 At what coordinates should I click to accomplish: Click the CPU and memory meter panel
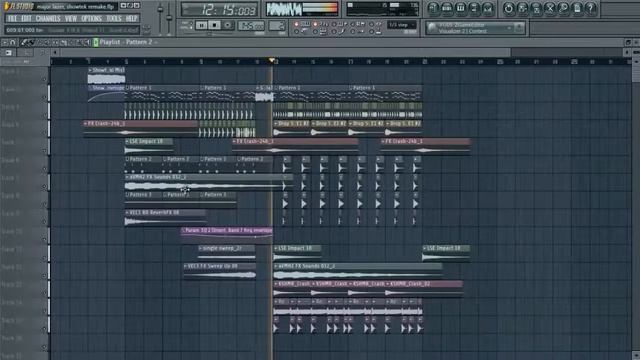[x=382, y=9]
